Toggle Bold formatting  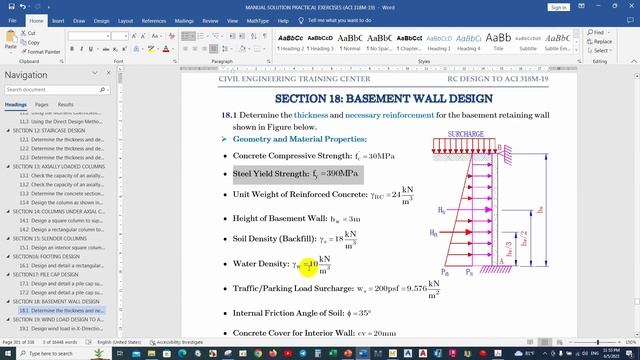point(72,49)
